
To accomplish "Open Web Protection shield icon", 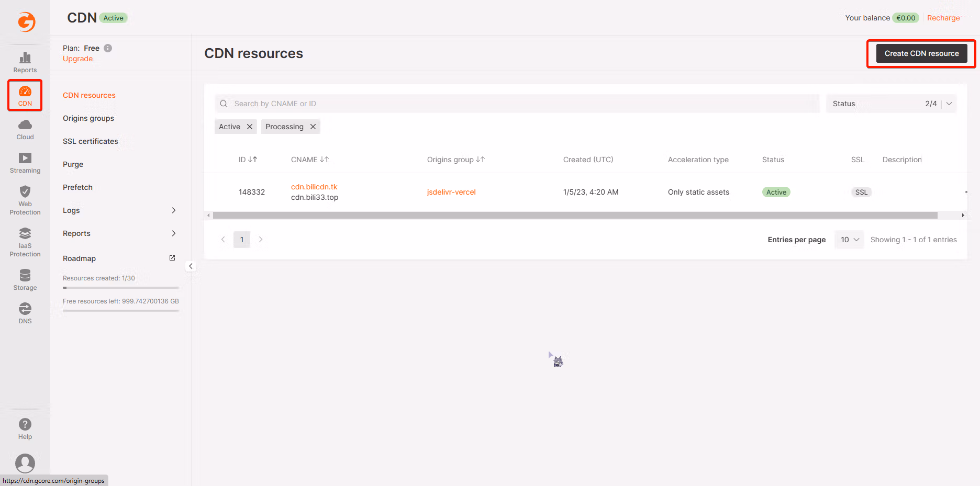I will tap(25, 191).
